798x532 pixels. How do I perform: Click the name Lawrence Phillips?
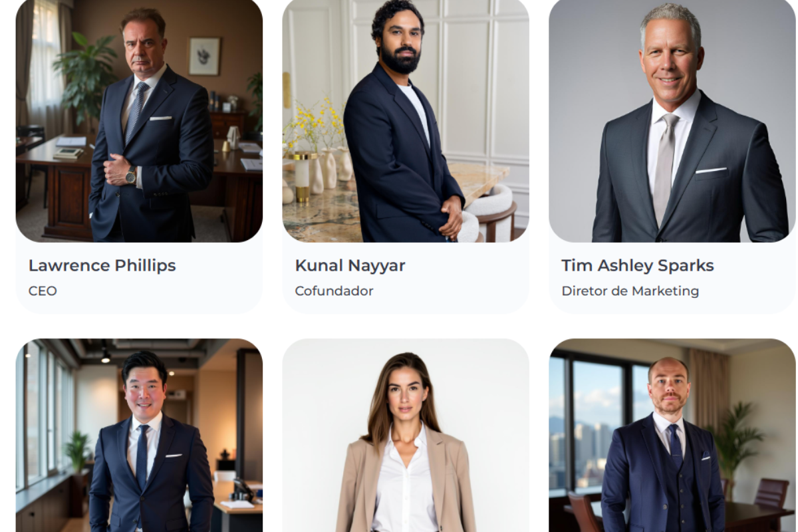[102, 265]
